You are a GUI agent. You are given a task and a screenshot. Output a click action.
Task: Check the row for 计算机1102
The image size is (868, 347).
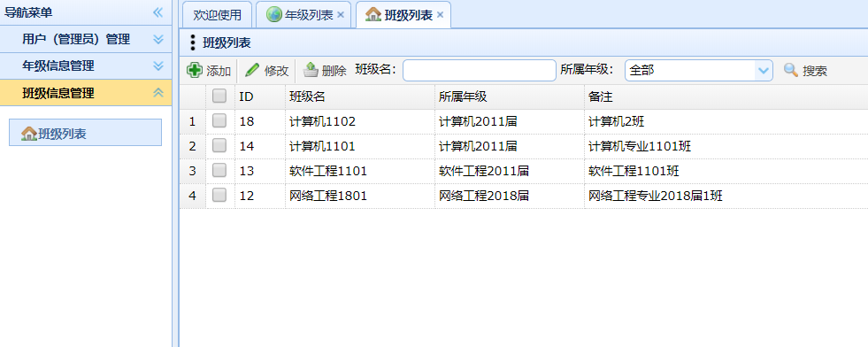pos(219,120)
